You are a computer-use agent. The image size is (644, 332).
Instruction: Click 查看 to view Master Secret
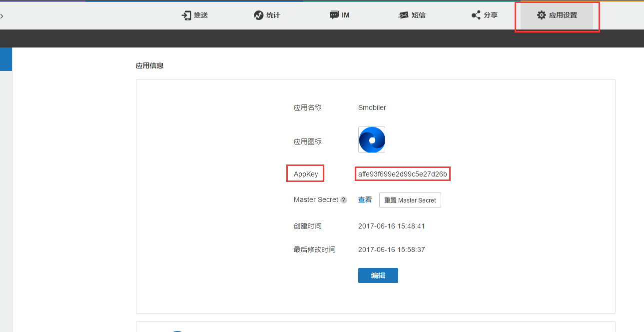click(x=365, y=199)
